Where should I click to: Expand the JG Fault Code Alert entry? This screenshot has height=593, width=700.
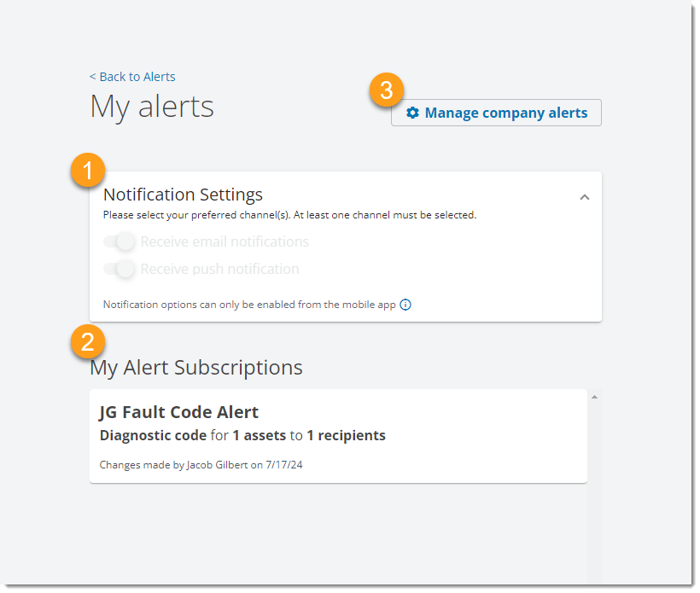click(338, 435)
